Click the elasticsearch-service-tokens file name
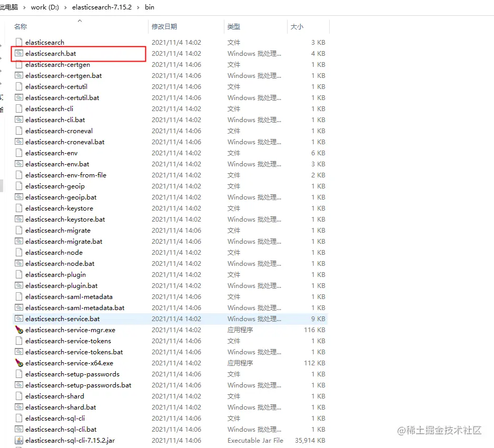The width and height of the screenshot is (494, 448). click(68, 341)
